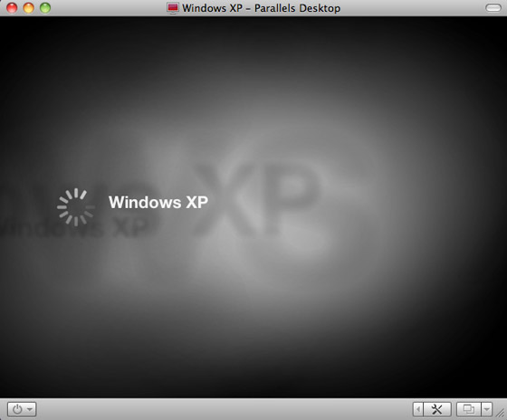This screenshot has width=507, height=420.
Task: Click the window resize grip at bottom corner
Action: (501, 414)
